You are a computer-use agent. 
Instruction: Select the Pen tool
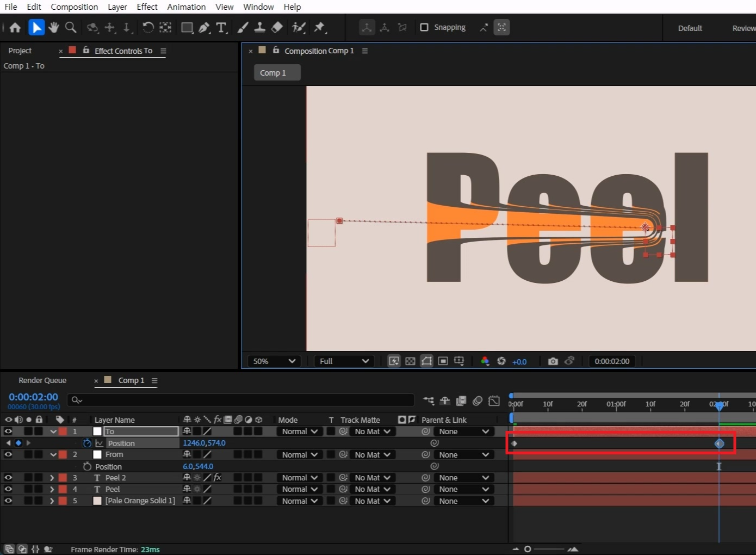pyautogui.click(x=205, y=27)
